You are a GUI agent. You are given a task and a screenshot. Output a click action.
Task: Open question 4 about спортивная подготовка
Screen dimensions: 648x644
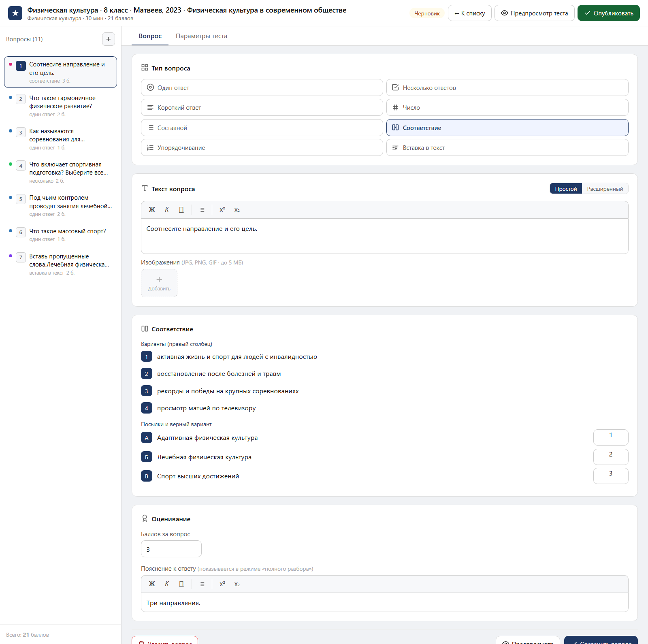point(60,172)
